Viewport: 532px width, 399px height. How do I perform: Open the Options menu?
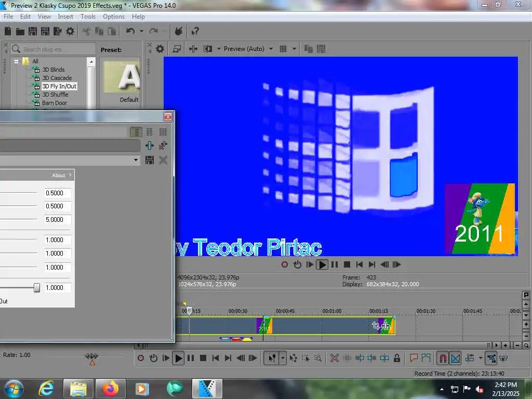click(114, 17)
